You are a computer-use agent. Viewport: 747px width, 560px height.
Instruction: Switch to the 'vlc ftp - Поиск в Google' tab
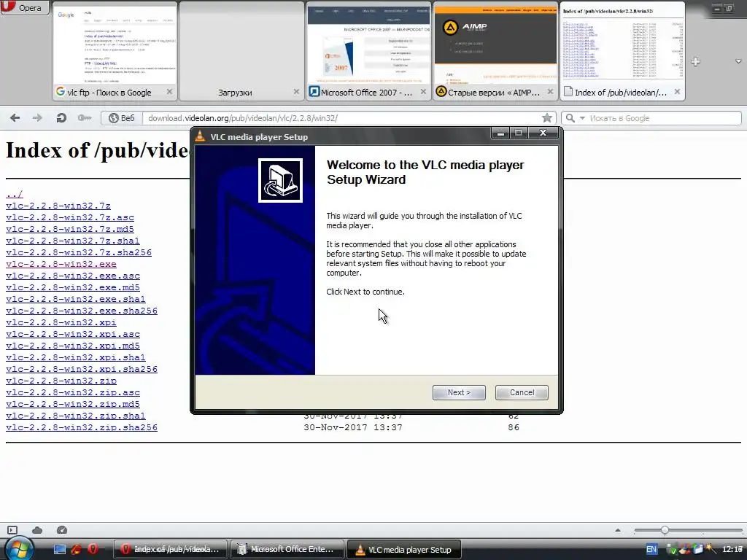pos(115,51)
